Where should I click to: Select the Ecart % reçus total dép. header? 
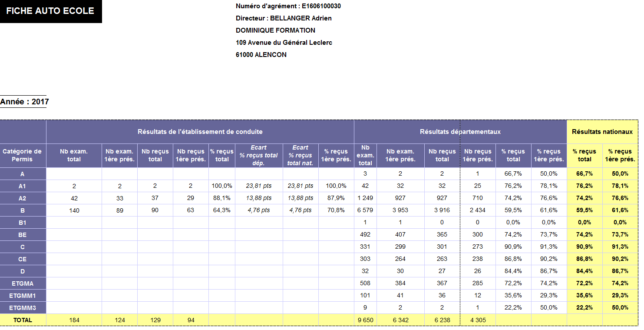click(258, 155)
